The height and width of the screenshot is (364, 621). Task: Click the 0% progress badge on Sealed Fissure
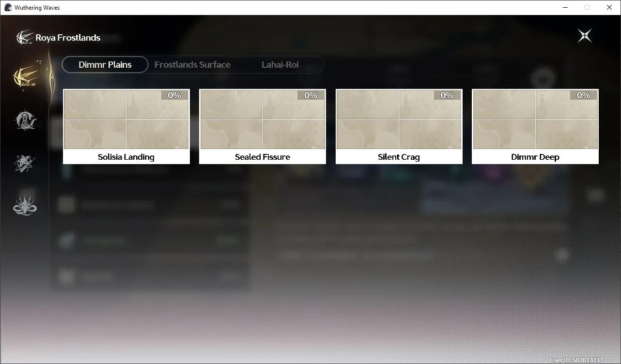click(x=311, y=95)
